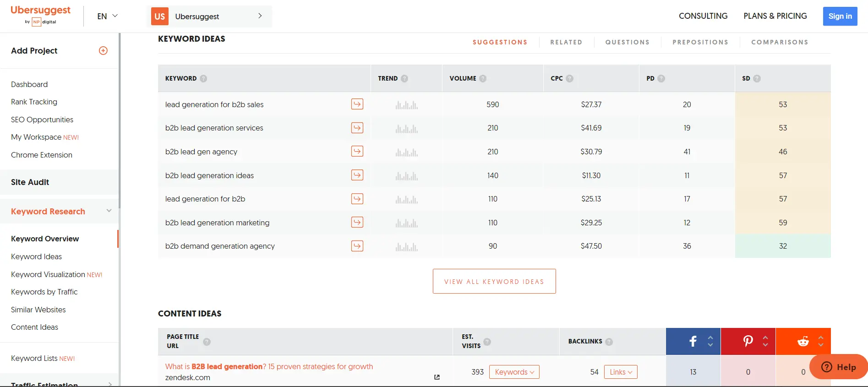
Task: Click the Reddit icon column header
Action: [803, 341]
